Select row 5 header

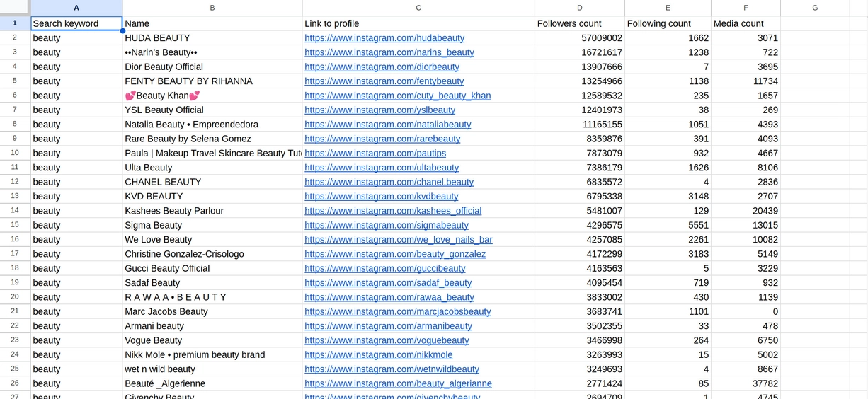click(x=15, y=81)
